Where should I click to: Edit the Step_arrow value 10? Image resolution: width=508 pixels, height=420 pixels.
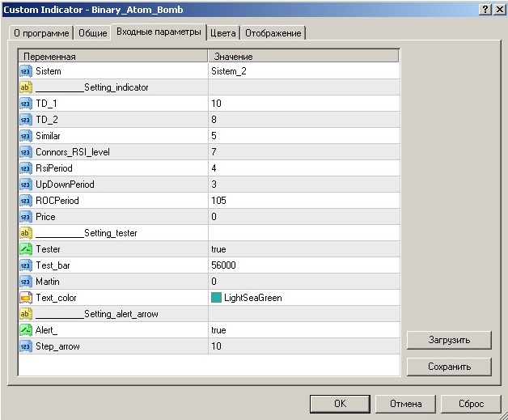(x=304, y=346)
